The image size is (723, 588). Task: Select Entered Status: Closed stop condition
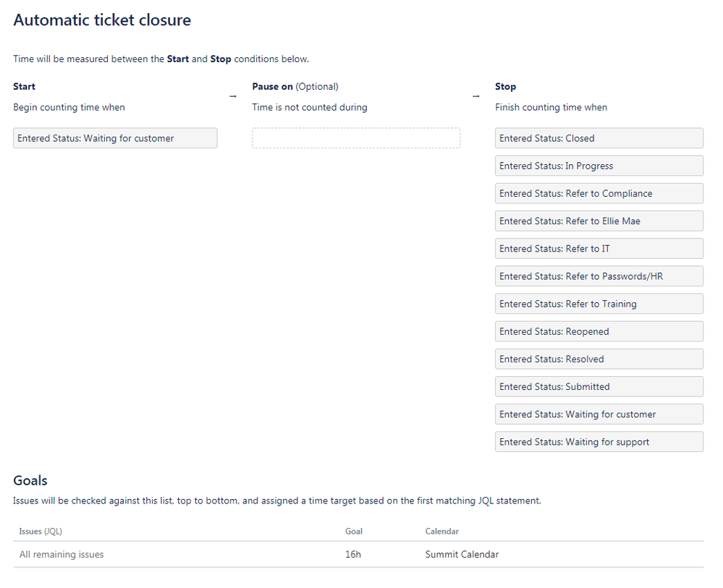(599, 138)
